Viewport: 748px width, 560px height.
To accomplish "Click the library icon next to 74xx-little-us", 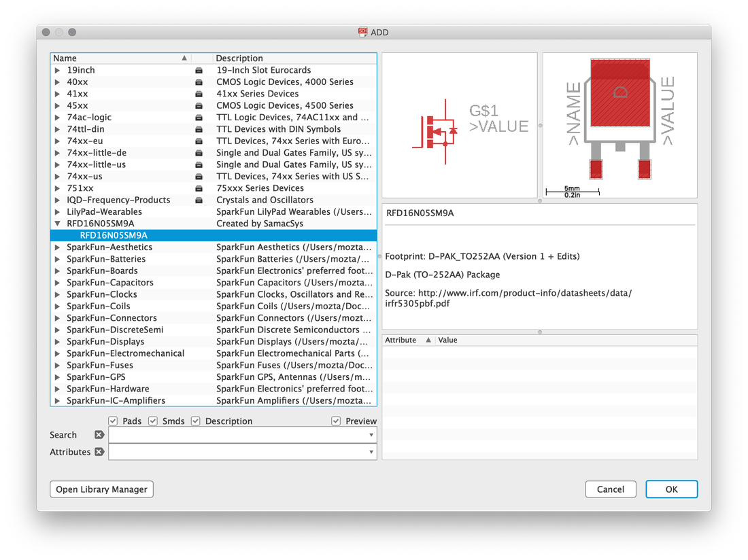I will coord(199,165).
